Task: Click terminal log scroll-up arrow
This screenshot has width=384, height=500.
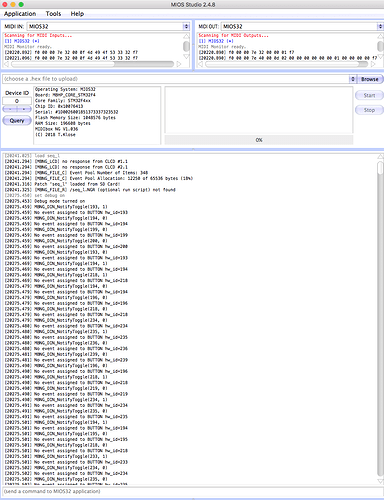Action: click(x=380, y=156)
